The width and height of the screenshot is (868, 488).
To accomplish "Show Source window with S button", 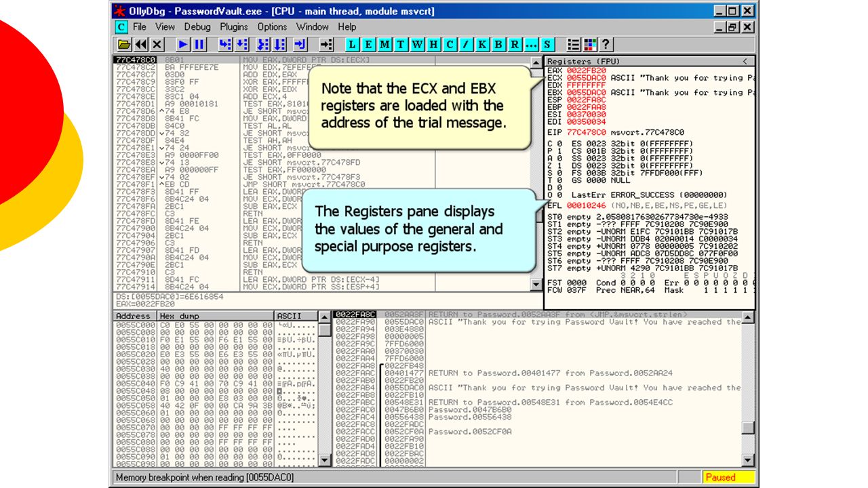I will (547, 45).
